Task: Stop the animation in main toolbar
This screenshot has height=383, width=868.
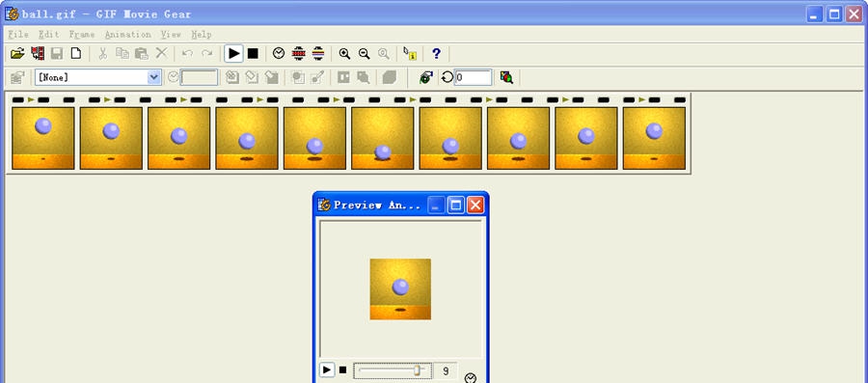Action: pos(253,54)
